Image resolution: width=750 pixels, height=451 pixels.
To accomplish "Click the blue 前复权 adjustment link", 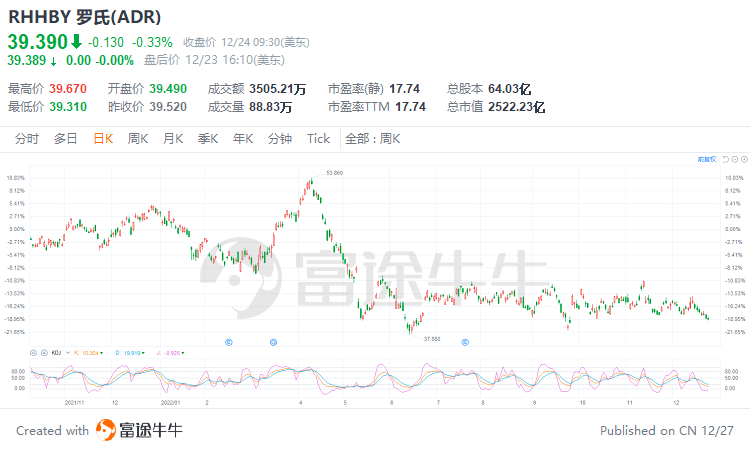I will (x=707, y=159).
